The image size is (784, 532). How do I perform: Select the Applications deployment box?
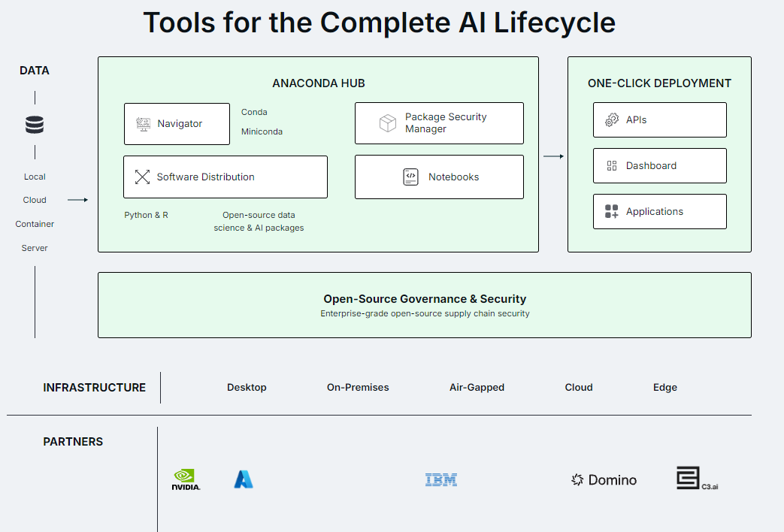coord(660,211)
